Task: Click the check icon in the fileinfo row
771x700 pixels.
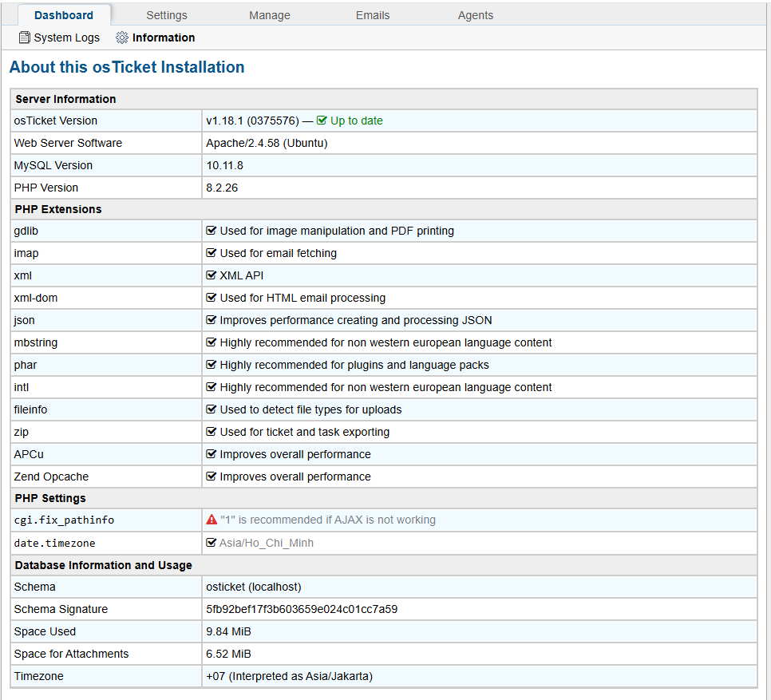Action: point(211,409)
